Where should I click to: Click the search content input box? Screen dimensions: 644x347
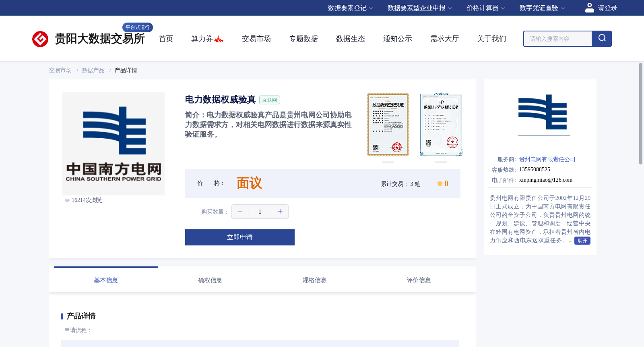(x=558, y=39)
